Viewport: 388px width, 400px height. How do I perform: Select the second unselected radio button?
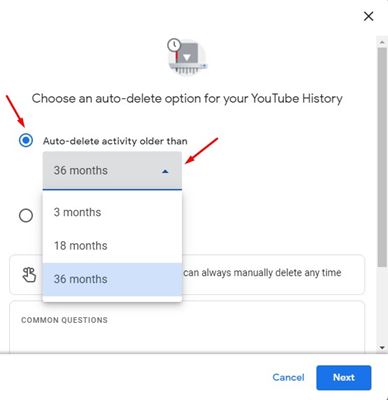tap(26, 216)
